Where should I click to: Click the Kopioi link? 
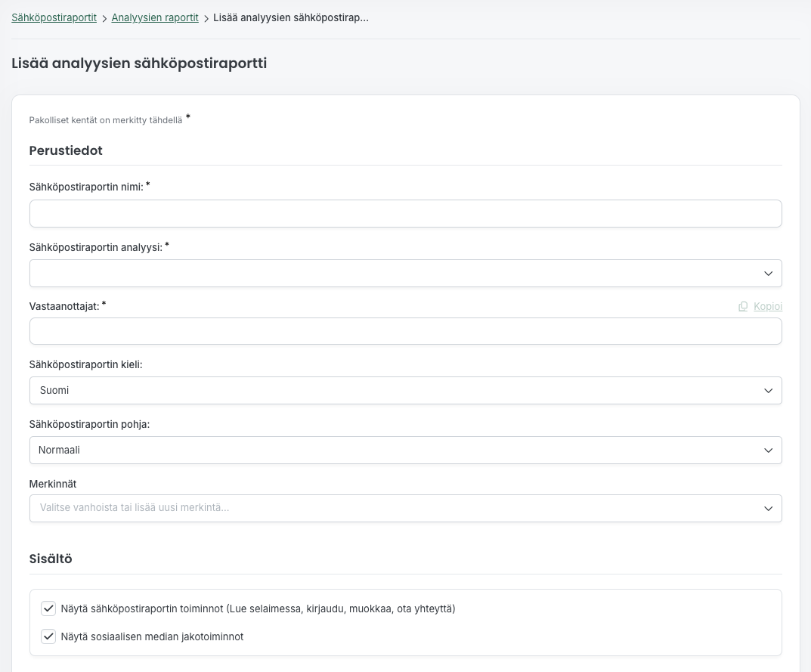pos(767,306)
